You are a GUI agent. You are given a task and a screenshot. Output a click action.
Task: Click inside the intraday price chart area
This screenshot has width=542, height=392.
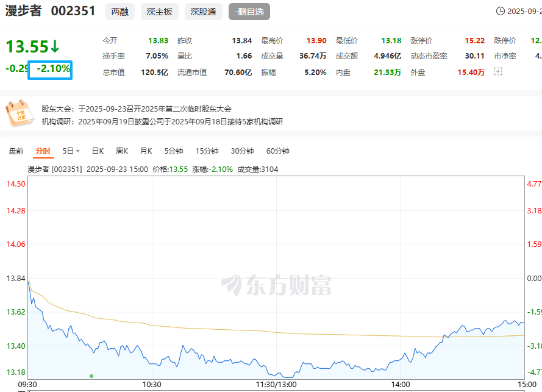276,277
